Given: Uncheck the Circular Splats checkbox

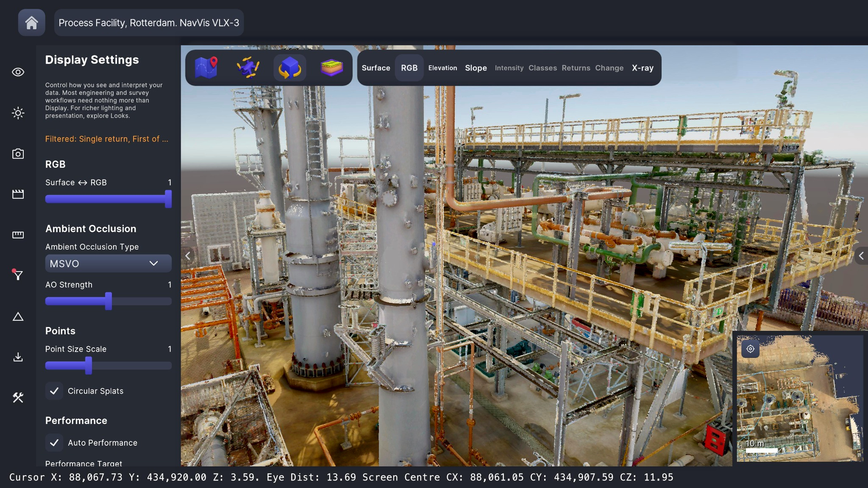Looking at the screenshot, I should [54, 391].
